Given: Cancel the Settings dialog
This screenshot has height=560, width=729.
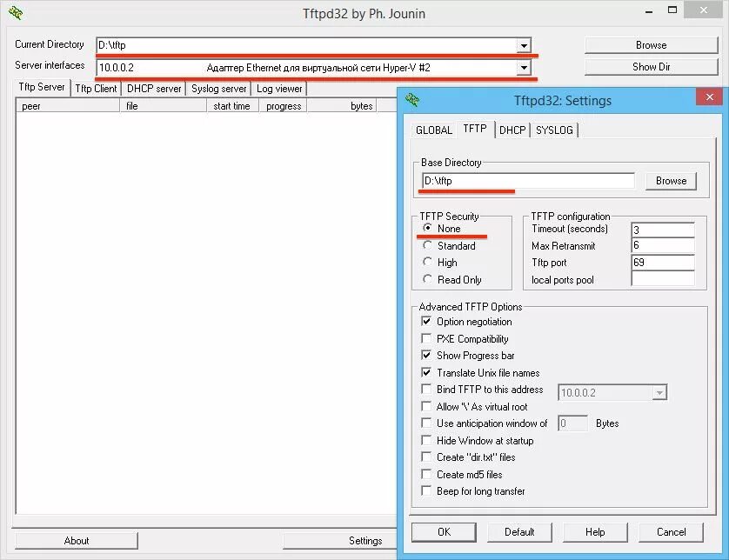Looking at the screenshot, I should pos(671,531).
